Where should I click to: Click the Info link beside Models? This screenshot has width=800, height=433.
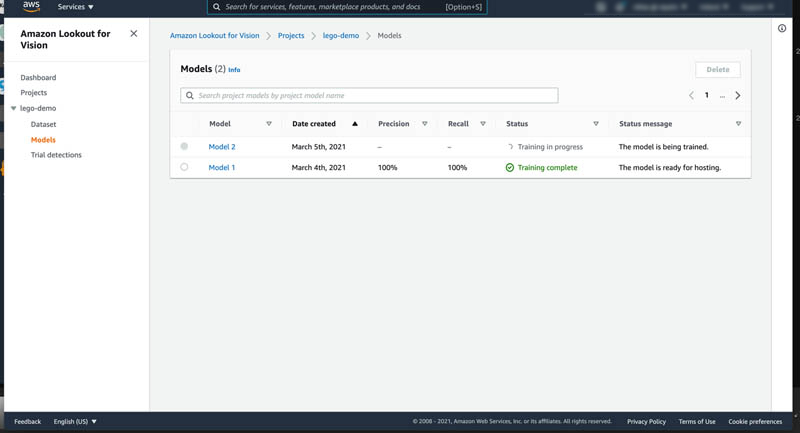pyautogui.click(x=234, y=70)
